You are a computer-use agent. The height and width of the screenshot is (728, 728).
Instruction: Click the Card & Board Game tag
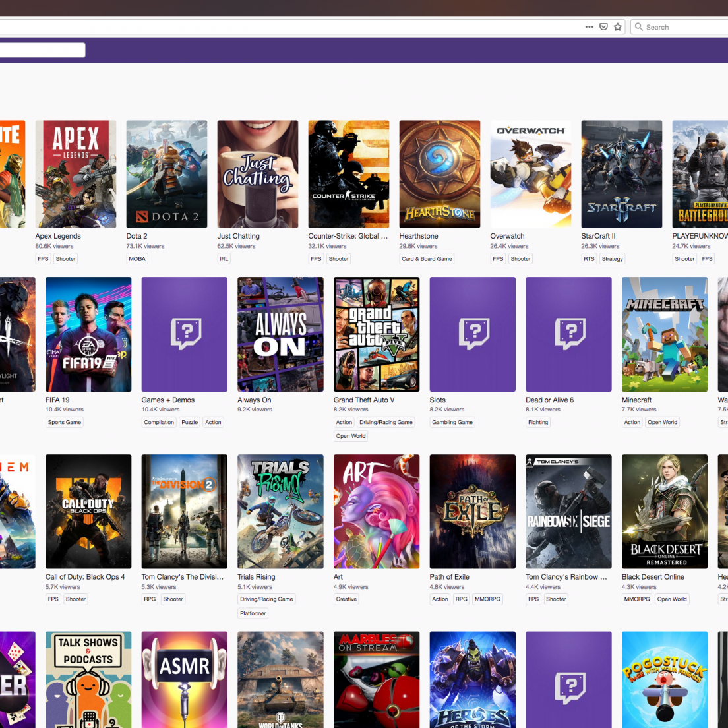coord(427,259)
